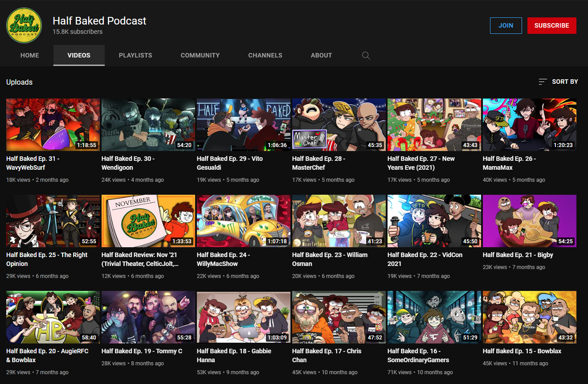Viewport: 588px width, 384px height.
Task: Click the channel name Half Baked Podcast
Action: click(99, 21)
